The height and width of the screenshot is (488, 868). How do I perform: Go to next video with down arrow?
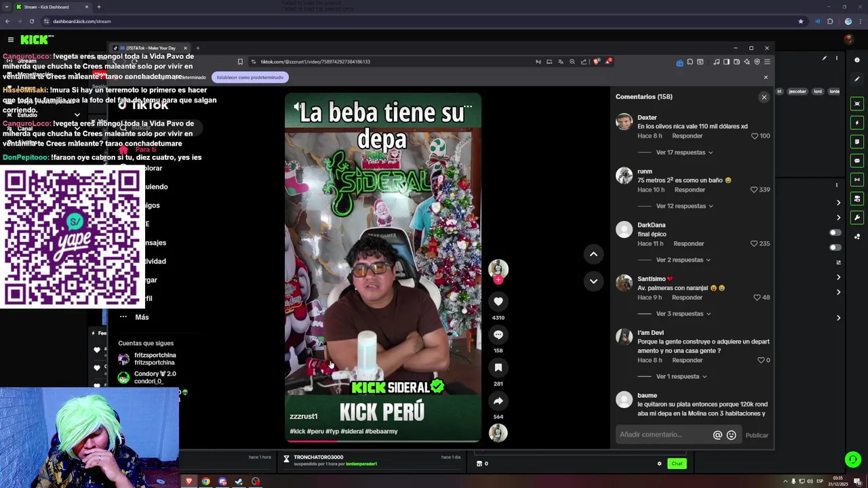tap(593, 281)
